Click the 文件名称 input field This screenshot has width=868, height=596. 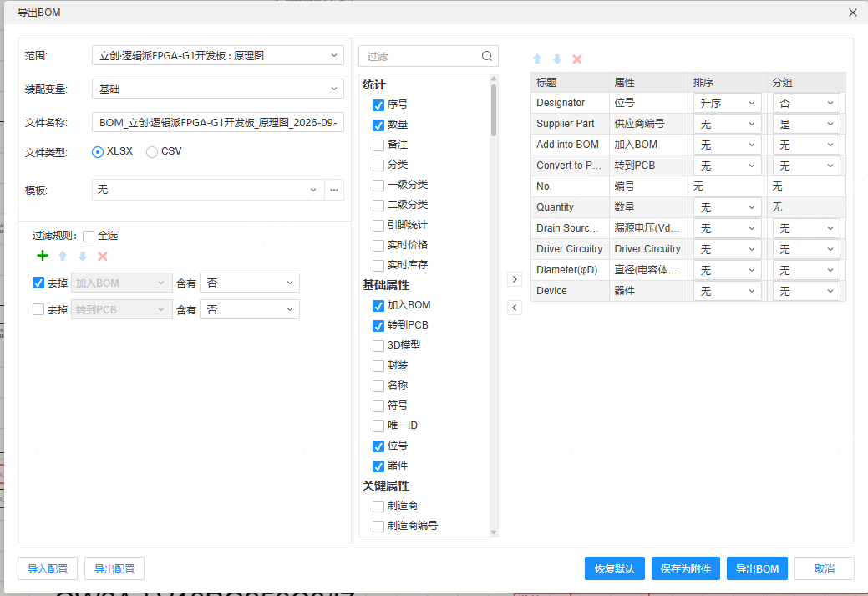click(x=217, y=122)
